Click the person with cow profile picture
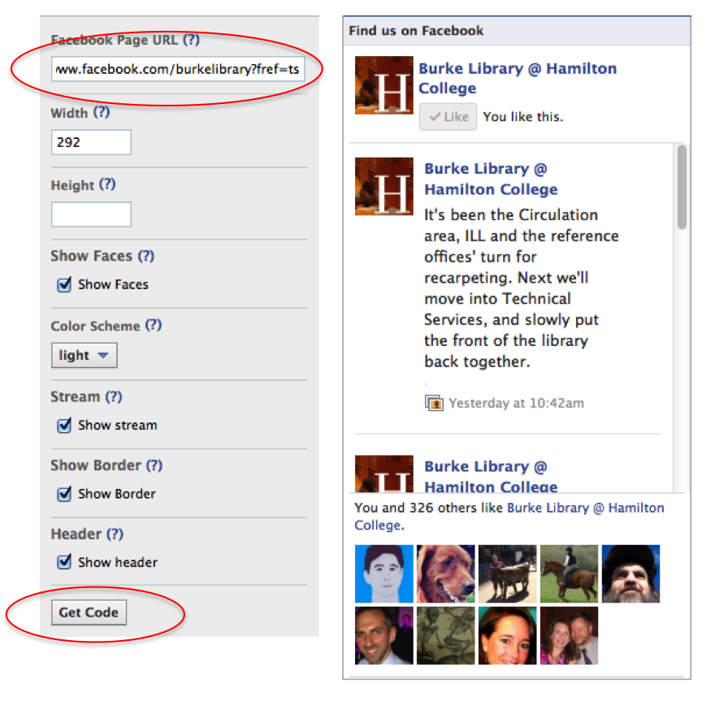The height and width of the screenshot is (714, 728). point(508,573)
